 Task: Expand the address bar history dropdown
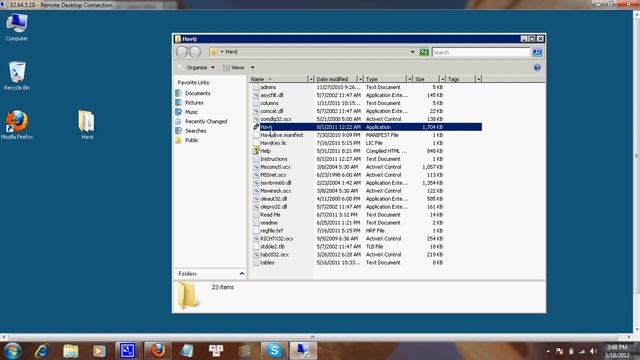coord(412,52)
